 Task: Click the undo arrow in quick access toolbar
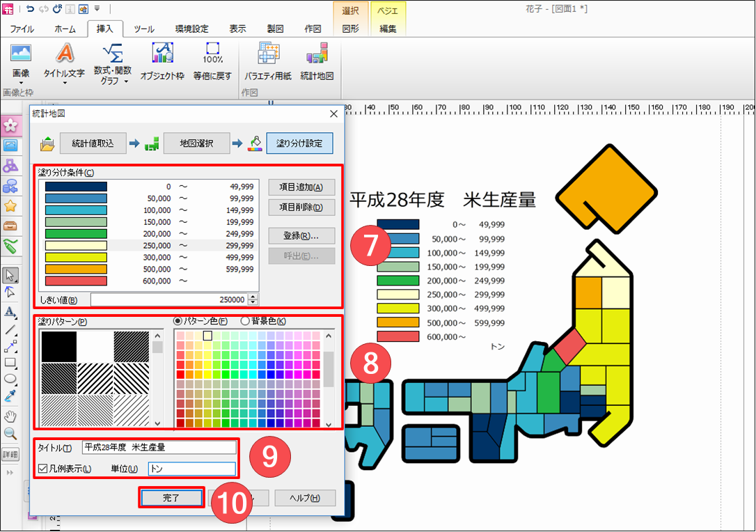tap(31, 8)
